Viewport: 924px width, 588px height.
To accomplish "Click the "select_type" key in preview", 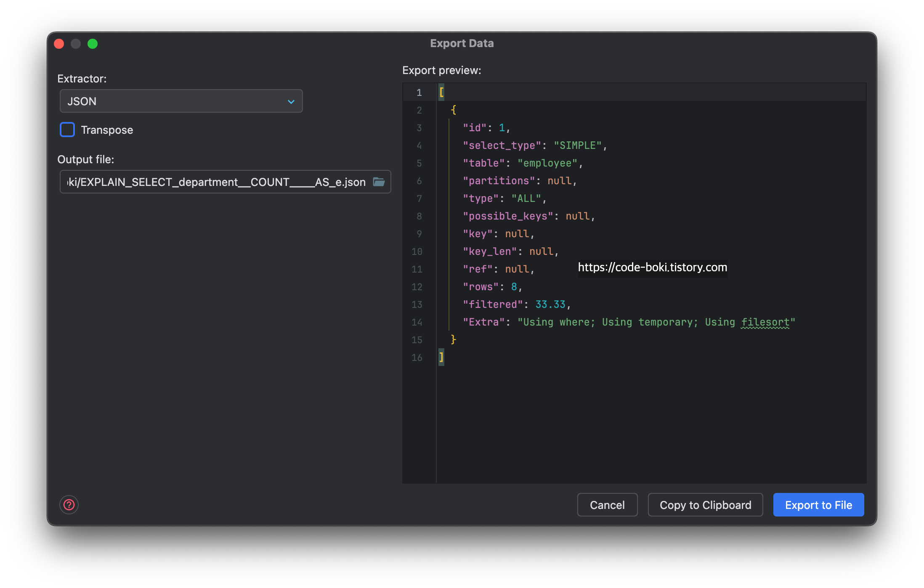I will coord(502,146).
